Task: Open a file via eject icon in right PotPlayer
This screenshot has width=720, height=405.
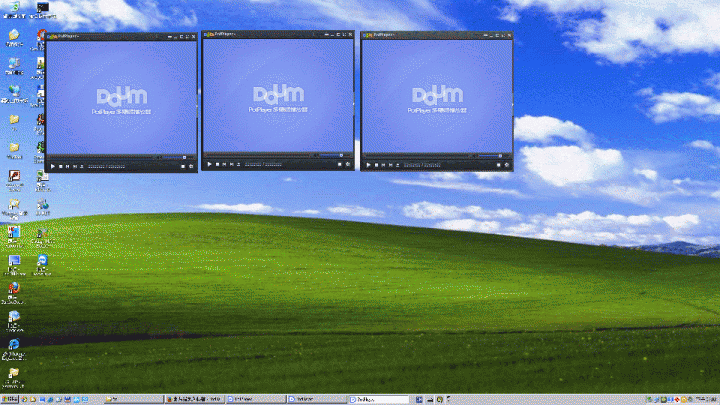Action: pos(397,165)
